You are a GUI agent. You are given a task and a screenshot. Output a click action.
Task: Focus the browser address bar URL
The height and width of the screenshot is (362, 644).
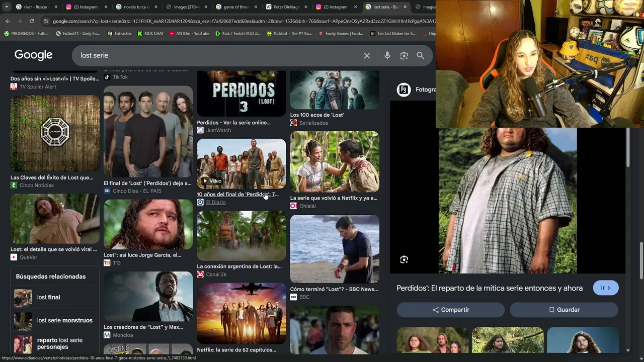click(x=244, y=21)
